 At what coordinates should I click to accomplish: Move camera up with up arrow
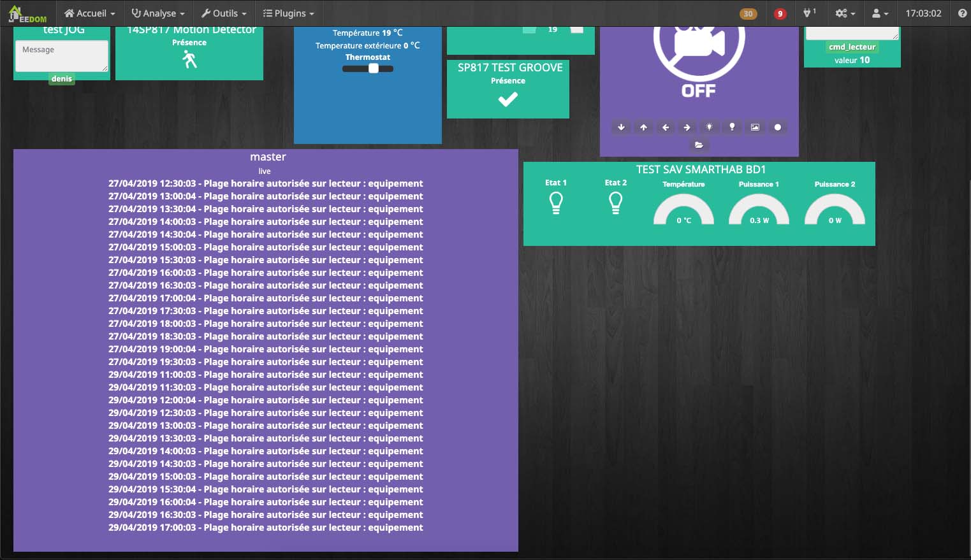(x=643, y=127)
